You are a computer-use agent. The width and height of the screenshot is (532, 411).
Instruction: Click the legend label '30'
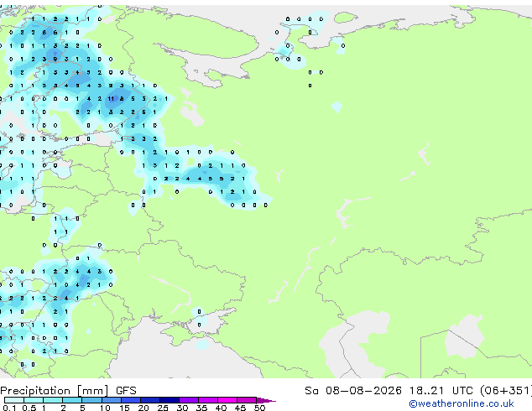[182, 408]
